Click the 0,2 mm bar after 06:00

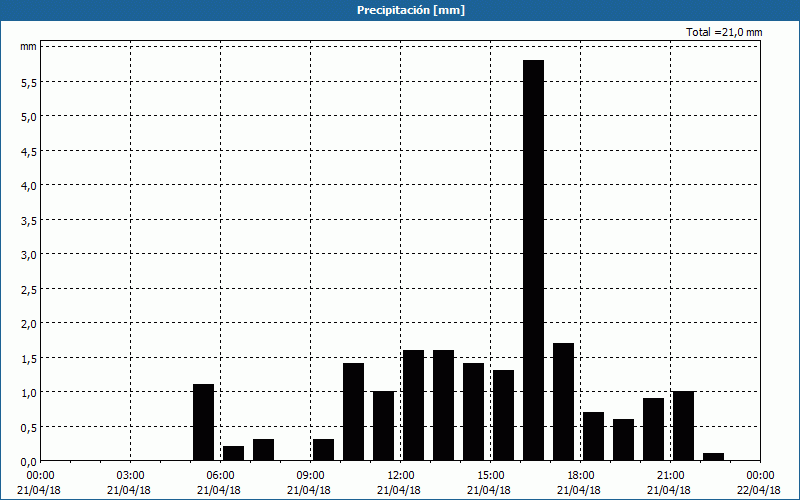point(234,454)
